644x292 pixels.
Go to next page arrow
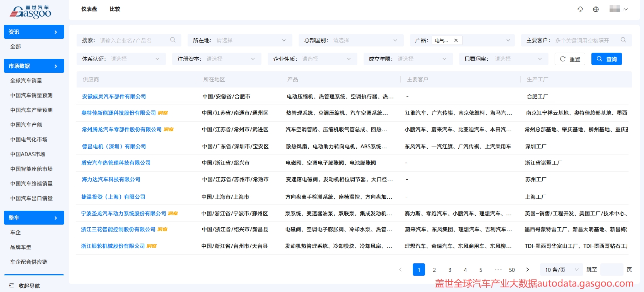(528, 270)
